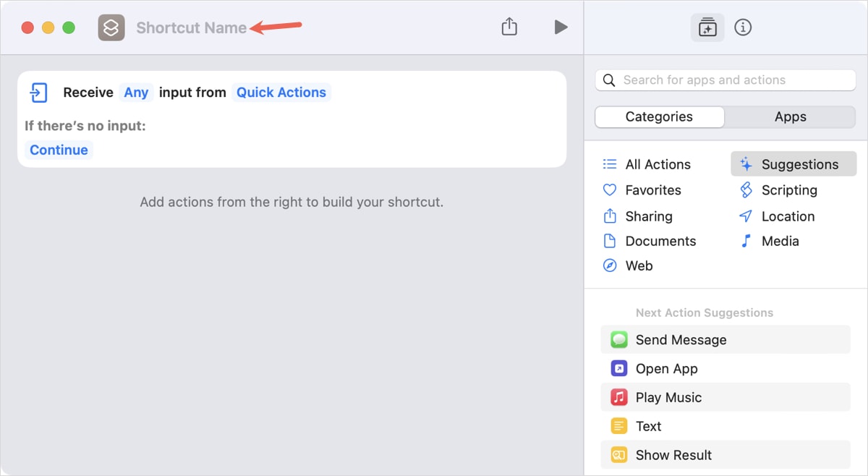Click the Show Result action icon

tap(618, 455)
